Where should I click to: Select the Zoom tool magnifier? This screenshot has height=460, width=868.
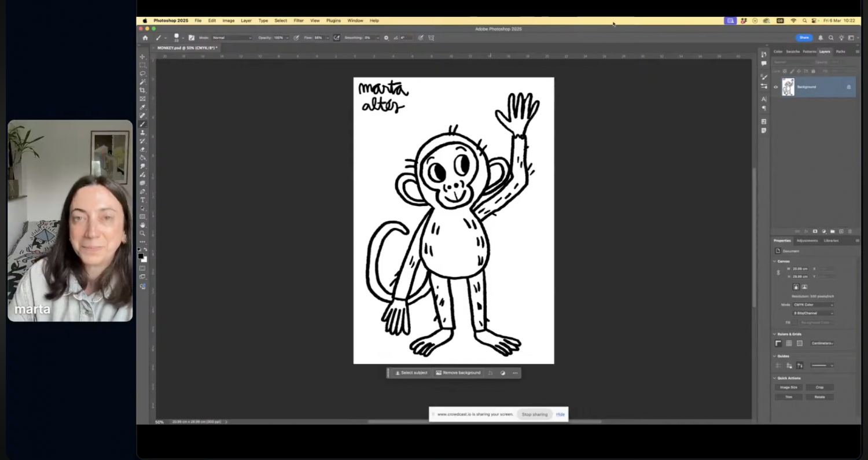point(142,233)
